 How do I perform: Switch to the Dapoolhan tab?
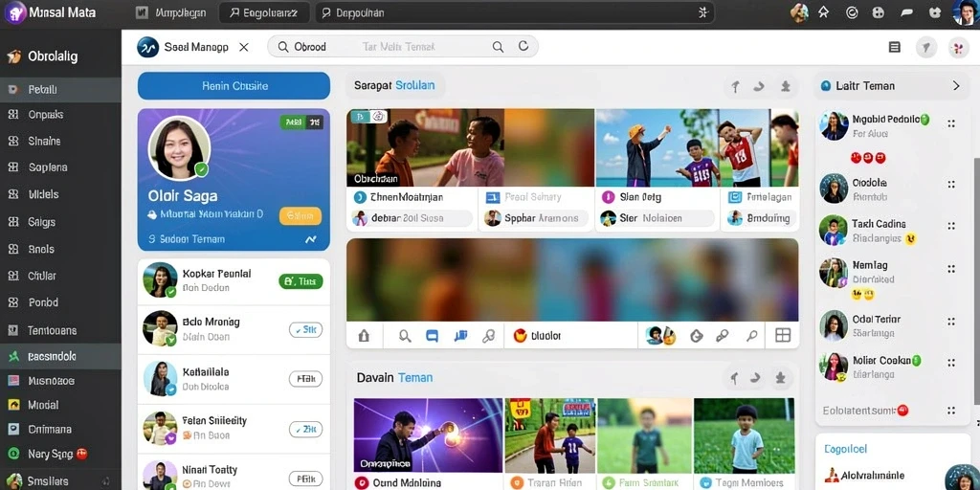514,12
